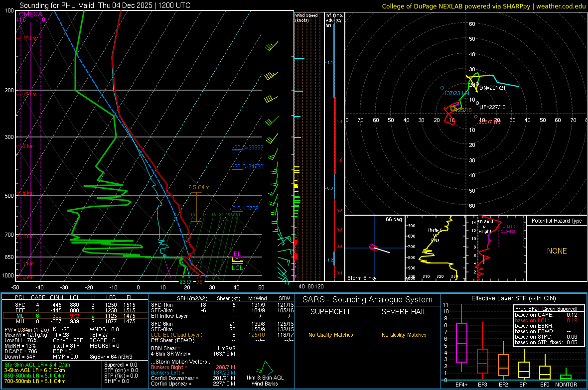Click the '850' pressure level label

click(x=9, y=257)
